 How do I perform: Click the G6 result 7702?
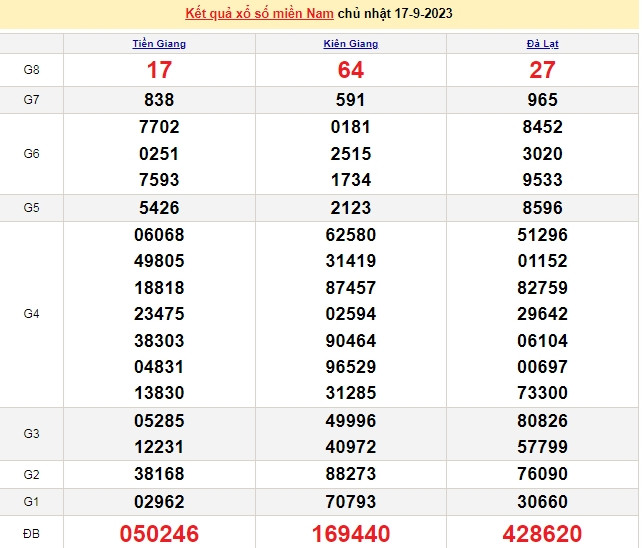click(x=159, y=127)
